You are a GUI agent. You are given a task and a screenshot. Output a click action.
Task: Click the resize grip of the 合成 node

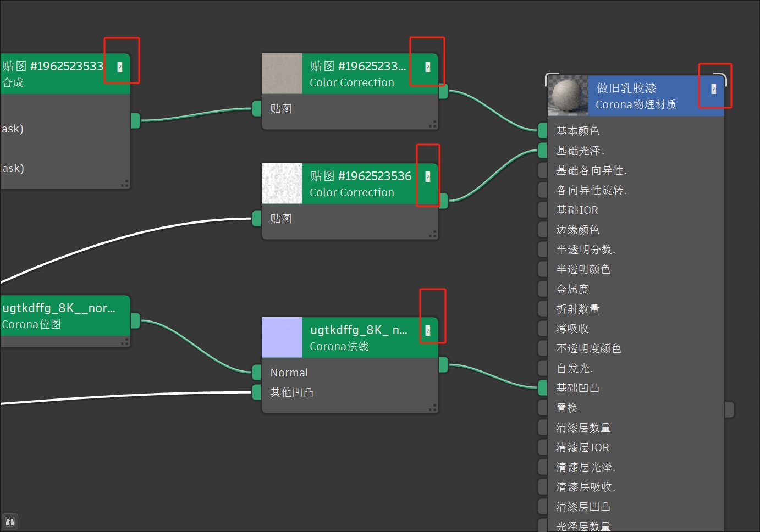(125, 184)
